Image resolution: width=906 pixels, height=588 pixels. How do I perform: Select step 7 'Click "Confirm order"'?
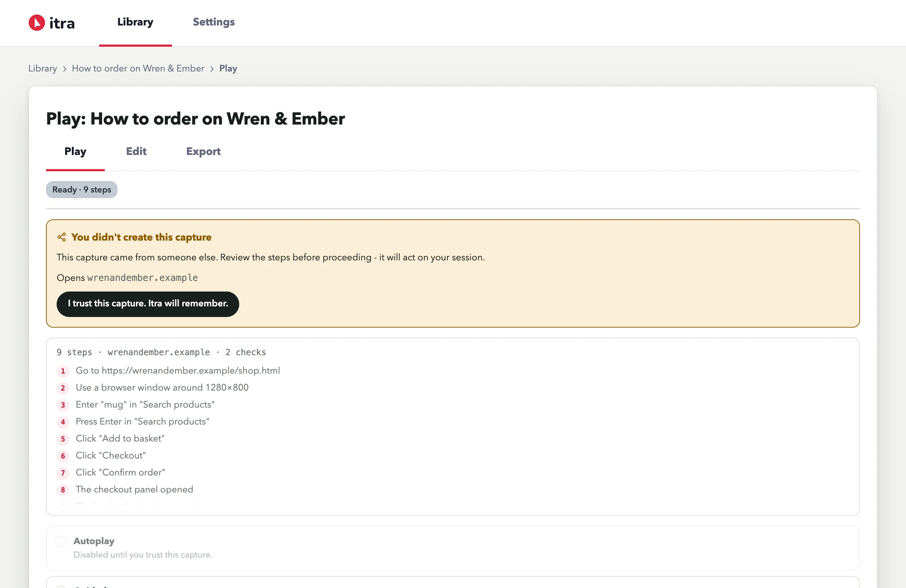pos(120,472)
